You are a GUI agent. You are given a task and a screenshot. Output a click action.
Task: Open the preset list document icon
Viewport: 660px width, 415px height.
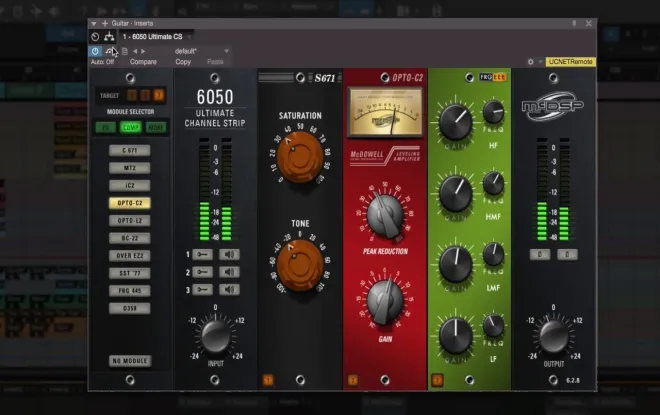(x=125, y=51)
